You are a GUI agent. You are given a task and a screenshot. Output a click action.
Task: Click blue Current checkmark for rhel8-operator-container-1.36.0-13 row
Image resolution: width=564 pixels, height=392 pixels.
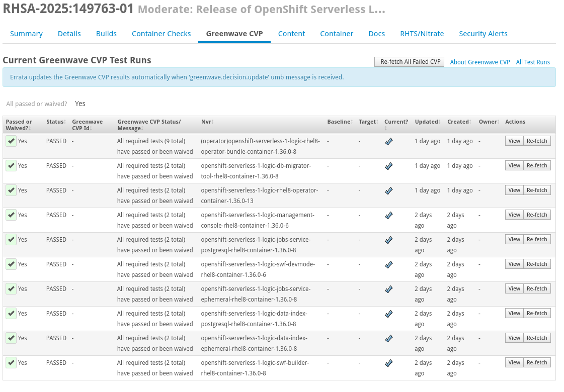(x=388, y=190)
